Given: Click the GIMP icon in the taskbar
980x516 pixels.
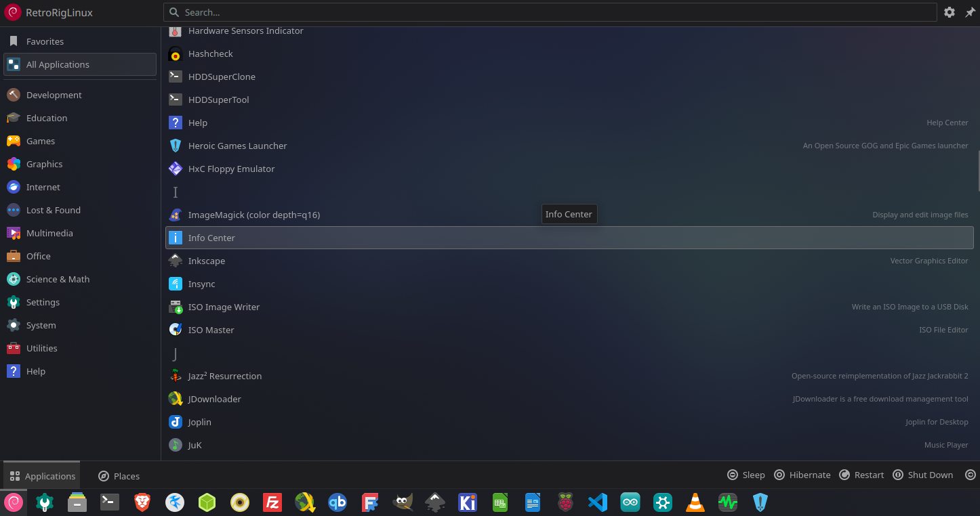Looking at the screenshot, I should (403, 502).
